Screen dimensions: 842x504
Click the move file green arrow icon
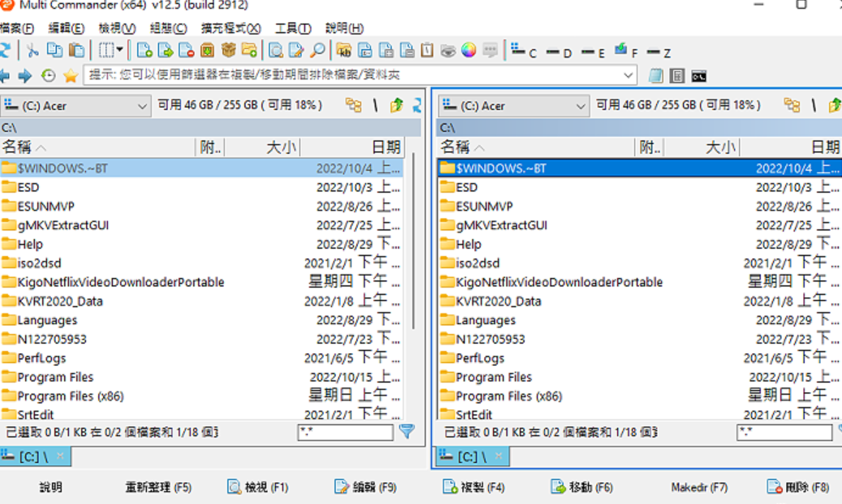click(166, 50)
